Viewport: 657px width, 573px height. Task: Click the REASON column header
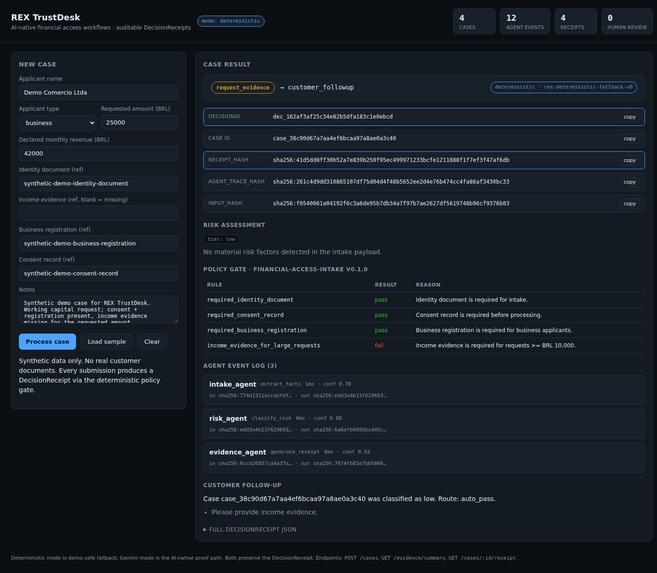428,285
